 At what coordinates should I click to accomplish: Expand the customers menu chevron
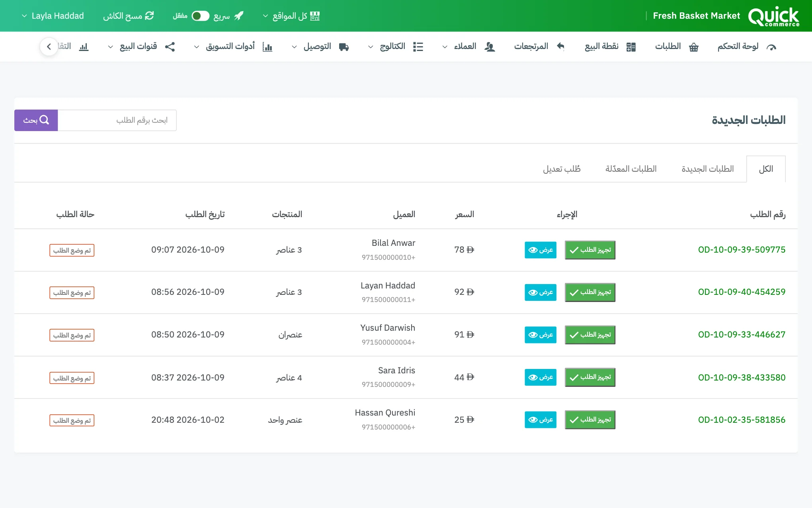(x=445, y=47)
